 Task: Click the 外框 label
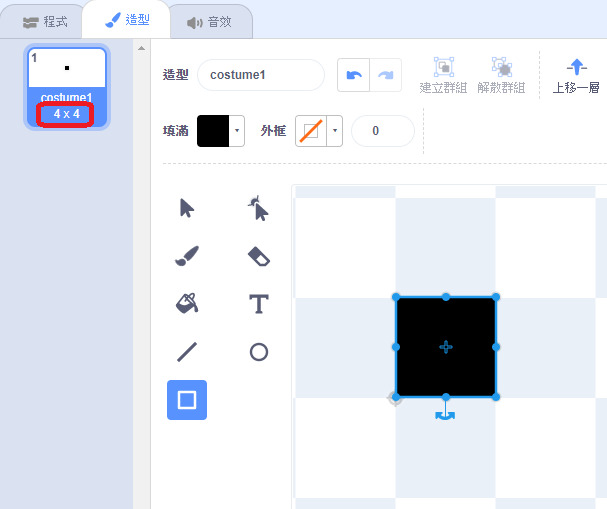pyautogui.click(x=273, y=131)
